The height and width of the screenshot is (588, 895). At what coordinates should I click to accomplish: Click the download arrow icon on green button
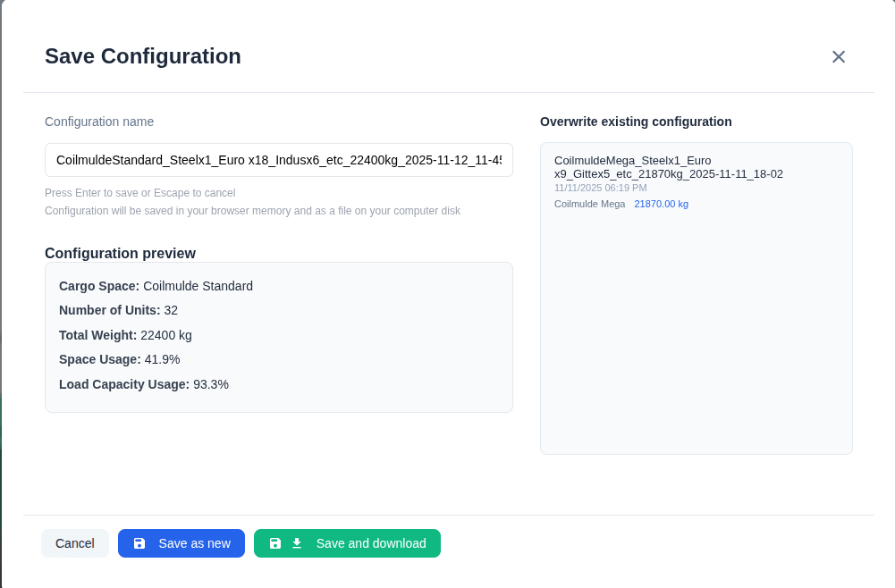click(297, 543)
